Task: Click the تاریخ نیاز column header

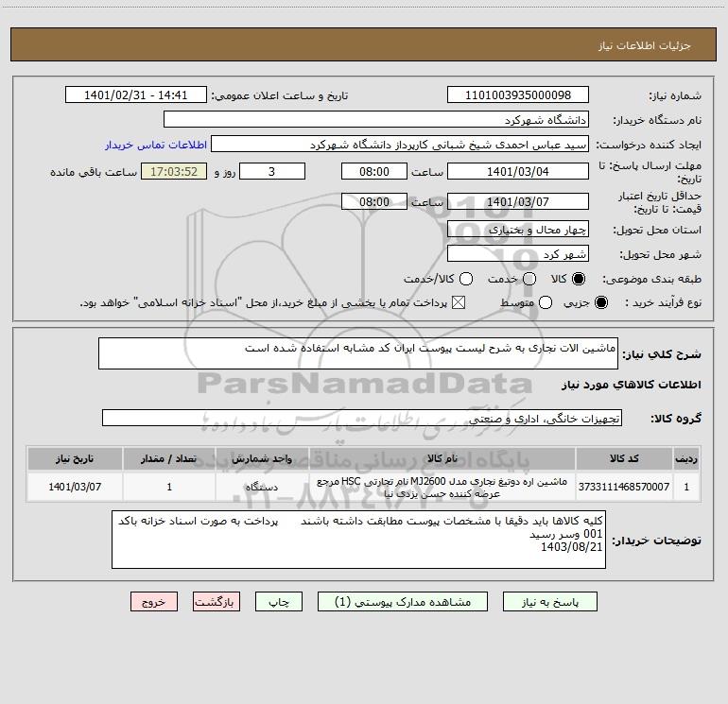Action: [x=75, y=458]
